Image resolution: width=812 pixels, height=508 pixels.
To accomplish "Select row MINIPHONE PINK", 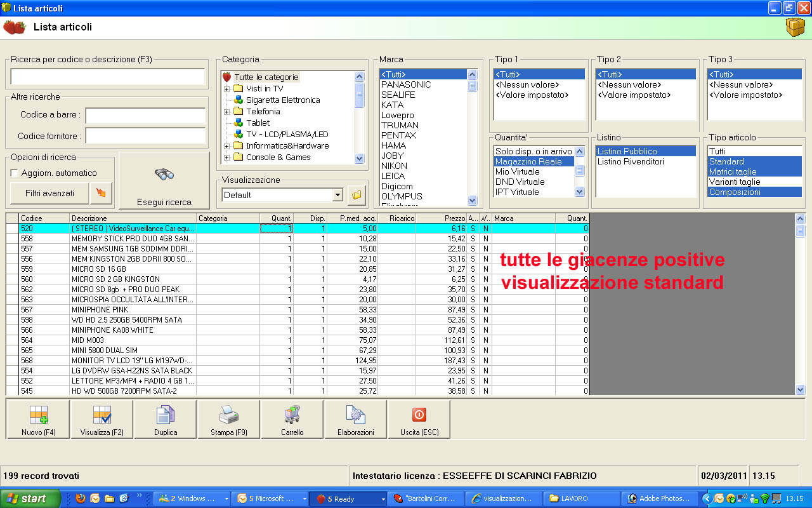I will tap(298, 309).
